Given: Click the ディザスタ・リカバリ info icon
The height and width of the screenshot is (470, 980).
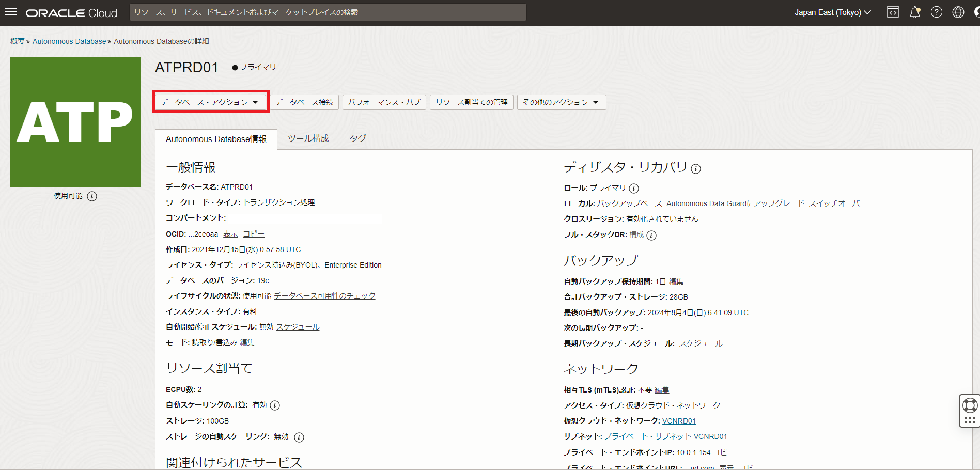Looking at the screenshot, I should tap(696, 168).
